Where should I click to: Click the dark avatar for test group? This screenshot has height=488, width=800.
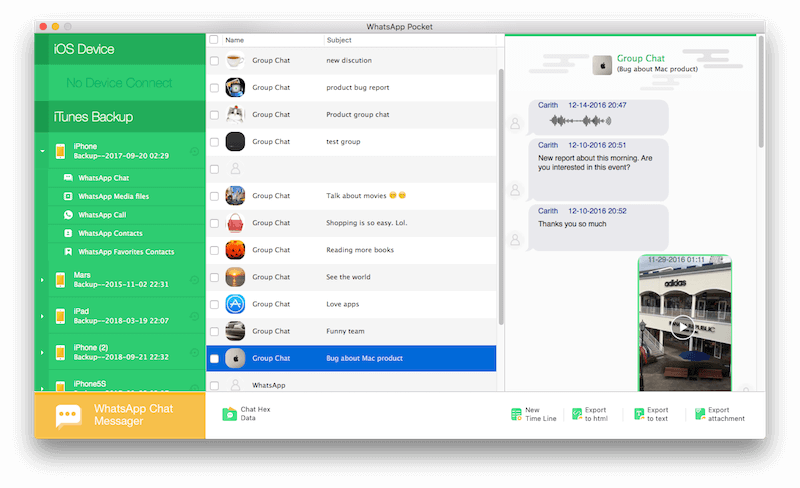click(x=235, y=141)
